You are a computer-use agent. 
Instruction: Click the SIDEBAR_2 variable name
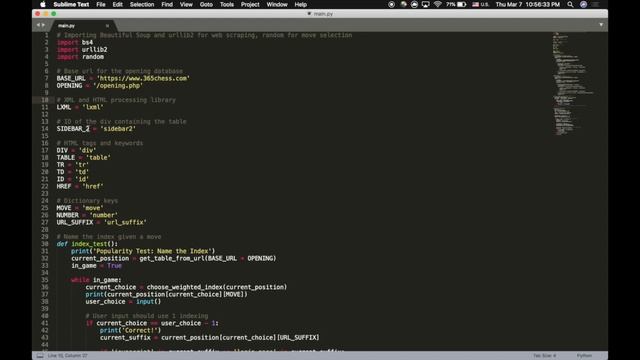(x=73, y=129)
